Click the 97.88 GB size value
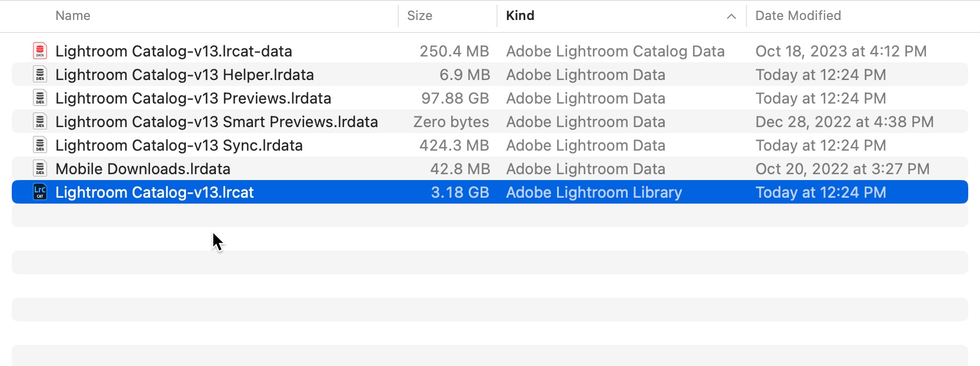This screenshot has height=366, width=980. pos(455,98)
